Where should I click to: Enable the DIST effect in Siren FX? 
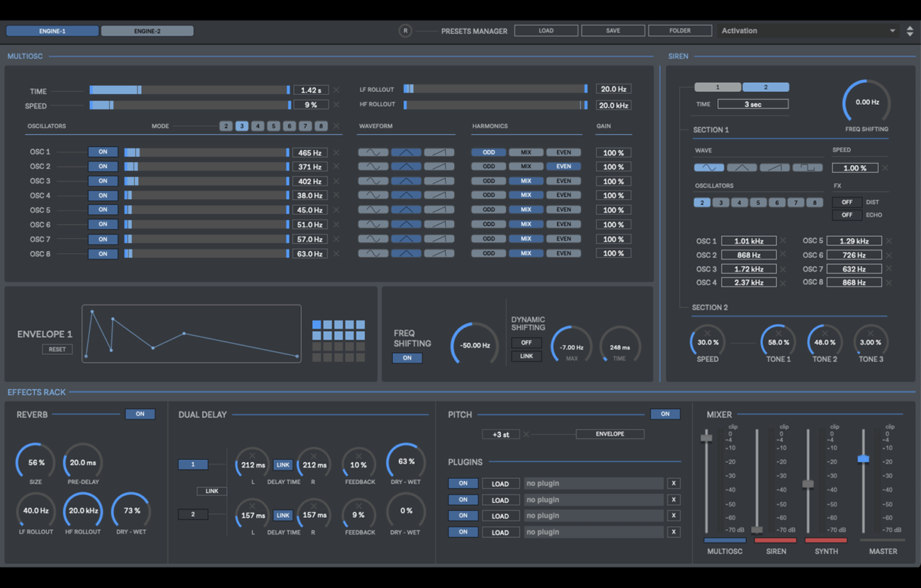pyautogui.click(x=847, y=202)
